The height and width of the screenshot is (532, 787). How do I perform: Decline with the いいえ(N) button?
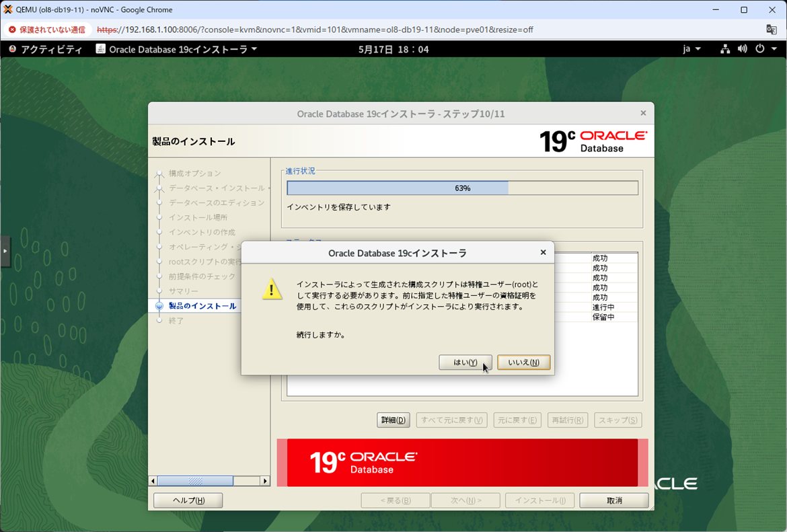coord(523,363)
